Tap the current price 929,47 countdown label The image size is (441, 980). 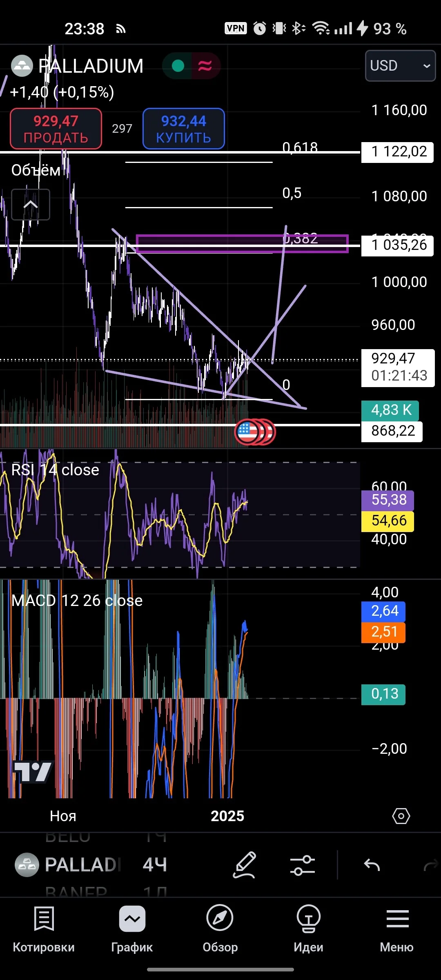pyautogui.click(x=398, y=367)
